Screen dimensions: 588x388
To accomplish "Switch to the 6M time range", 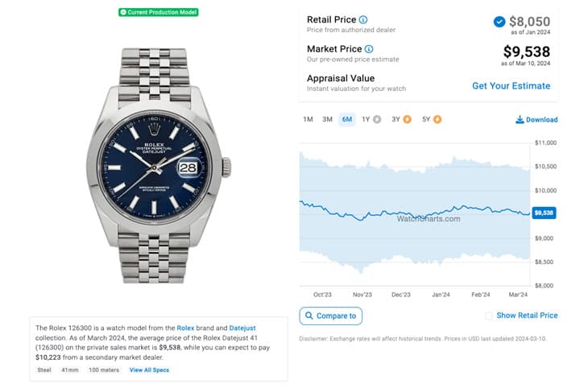I will 347,120.
